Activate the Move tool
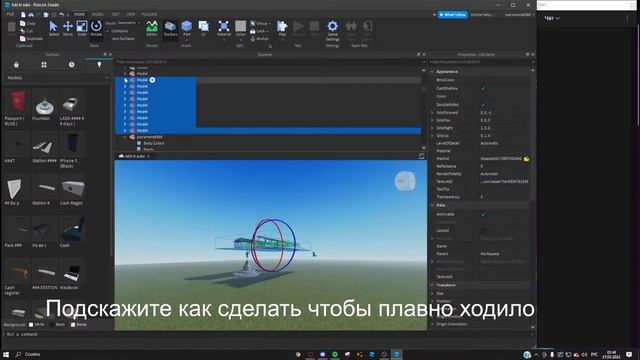 tap(68, 29)
